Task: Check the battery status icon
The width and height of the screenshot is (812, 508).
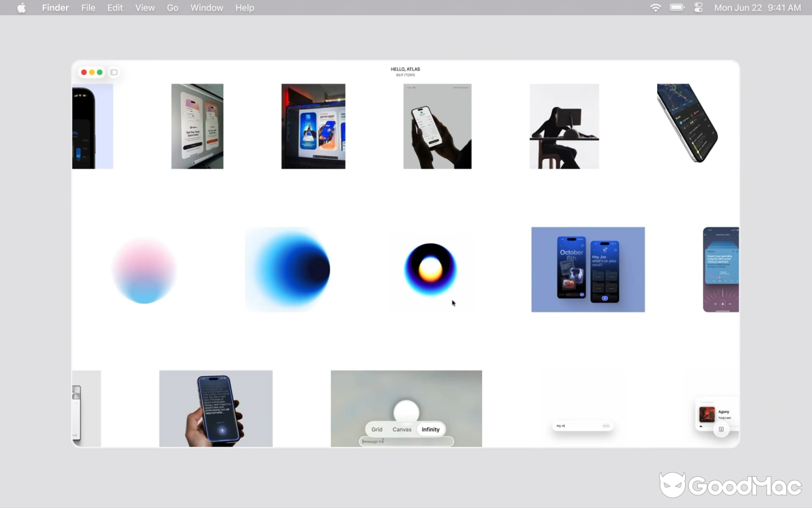Action: click(677, 8)
